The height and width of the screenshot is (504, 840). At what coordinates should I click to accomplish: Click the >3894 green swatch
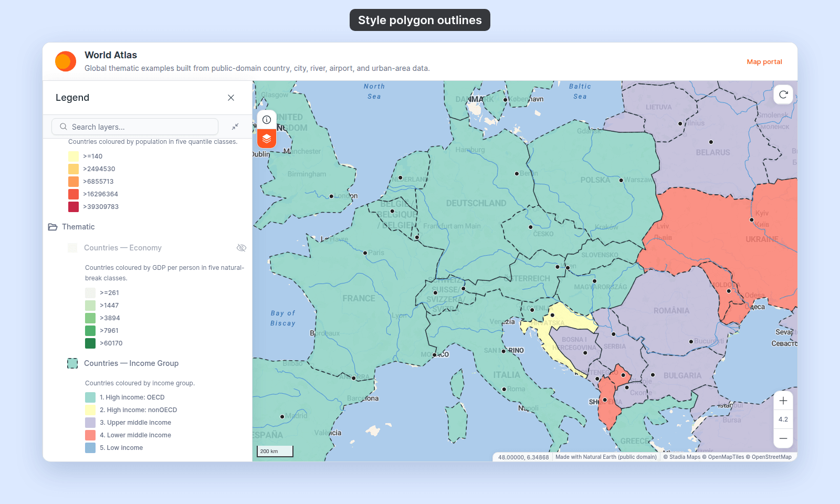(x=90, y=318)
